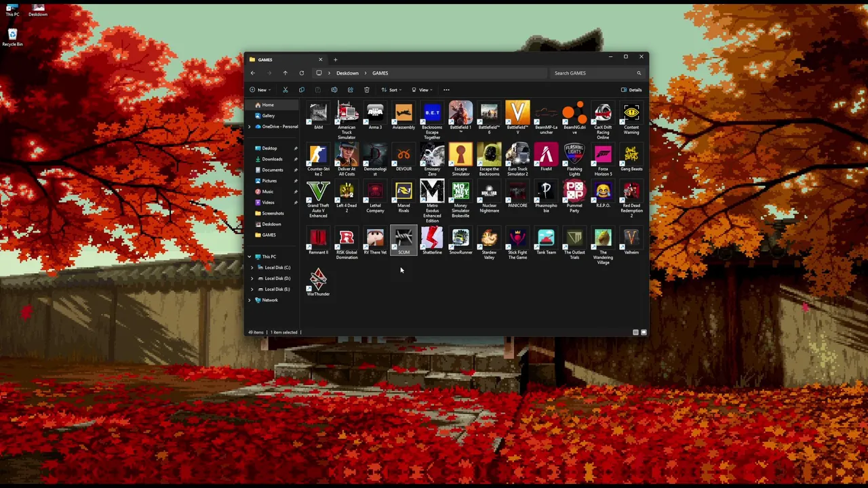Select the BeamNG.drive shortcut
868x488 pixels.
pyautogui.click(x=574, y=118)
